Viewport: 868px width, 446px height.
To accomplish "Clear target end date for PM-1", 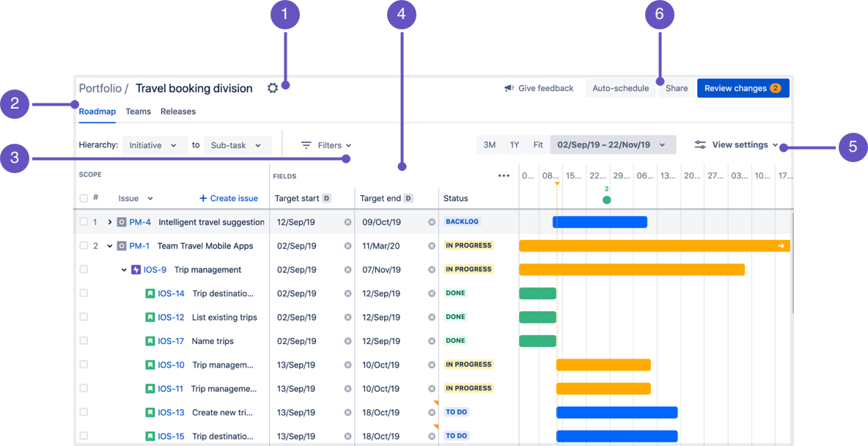I will (x=432, y=246).
